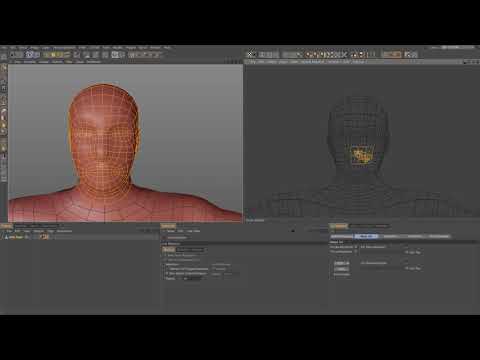480x360 pixels.
Task: Click the orange tag icon beside the object entry
Action: 44,237
